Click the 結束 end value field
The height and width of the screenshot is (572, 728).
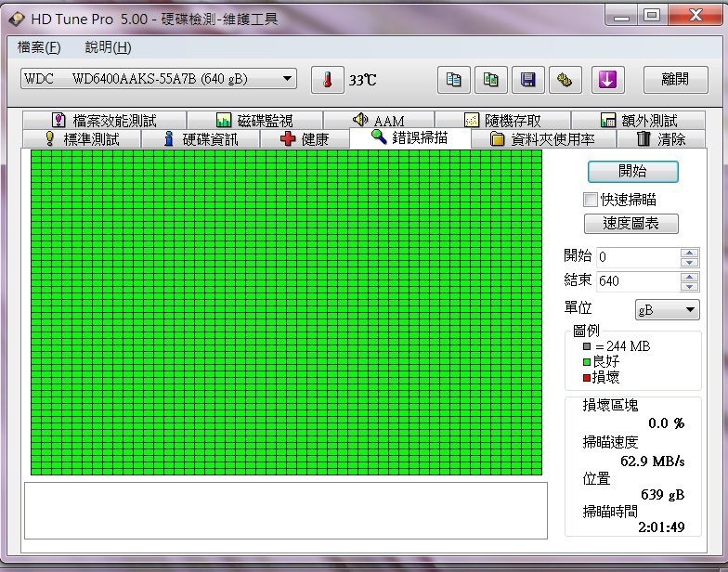(x=639, y=281)
